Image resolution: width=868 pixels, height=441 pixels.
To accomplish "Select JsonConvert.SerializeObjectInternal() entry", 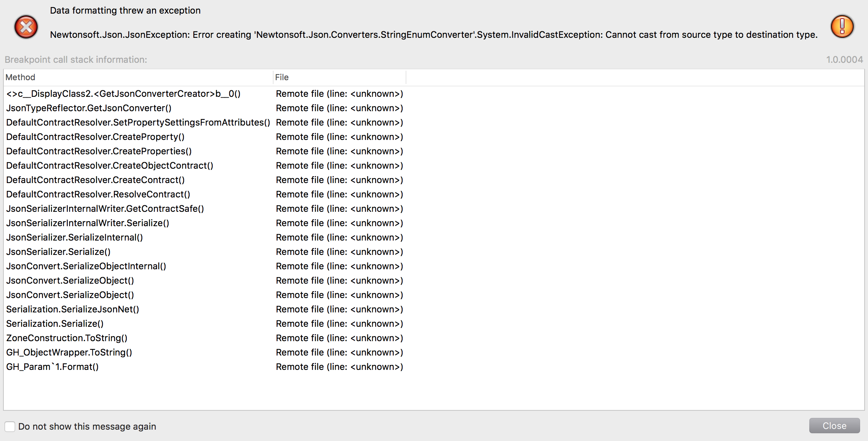I will 86,266.
